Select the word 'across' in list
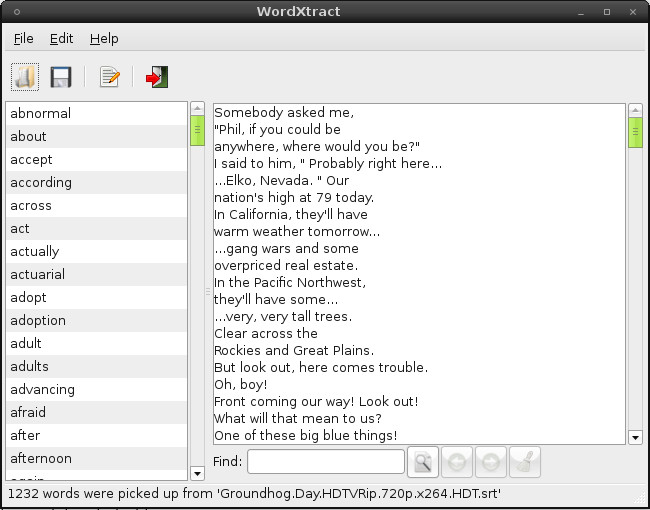Image resolution: width=650 pixels, height=510 pixels. tap(97, 205)
